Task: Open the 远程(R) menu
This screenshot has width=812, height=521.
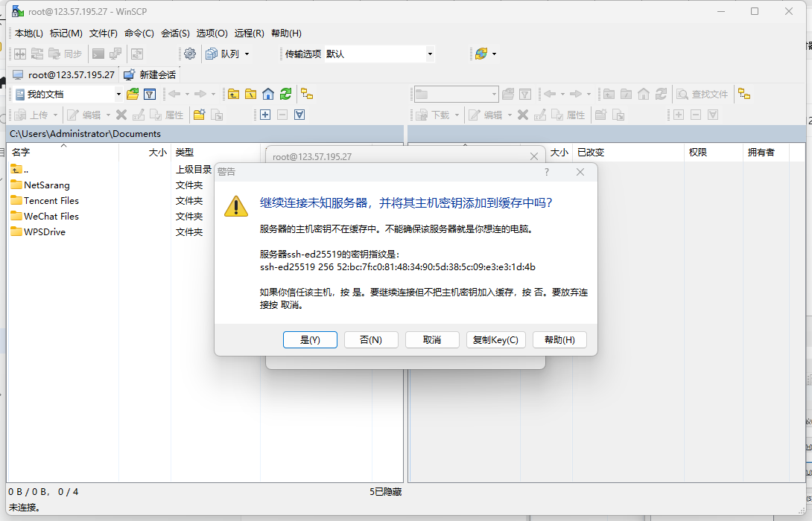Action: coord(249,33)
